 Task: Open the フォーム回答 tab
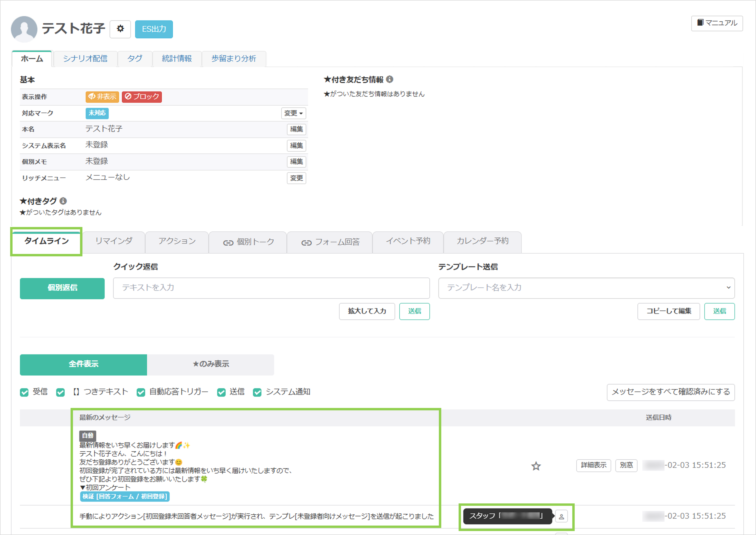[x=330, y=242]
